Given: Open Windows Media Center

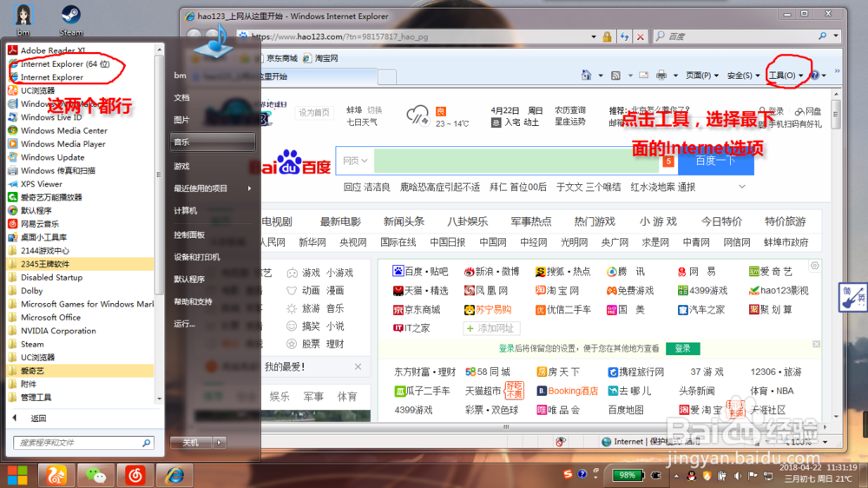Looking at the screenshot, I should tap(63, 131).
